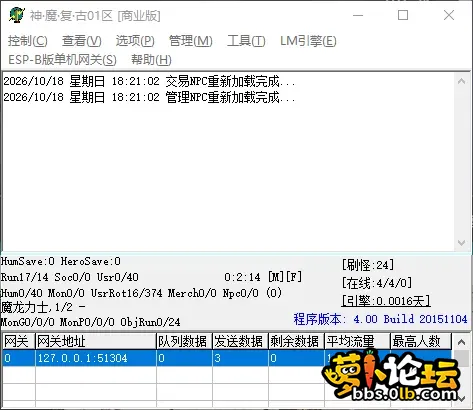Click the 魔龙力士,1/2 status line
473x410 pixels.
coord(43,307)
